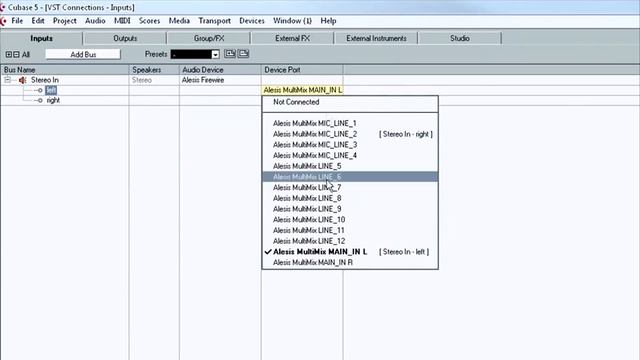This screenshot has height=360, width=640.
Task: Select the left channel row
Action: pyautogui.click(x=51, y=90)
